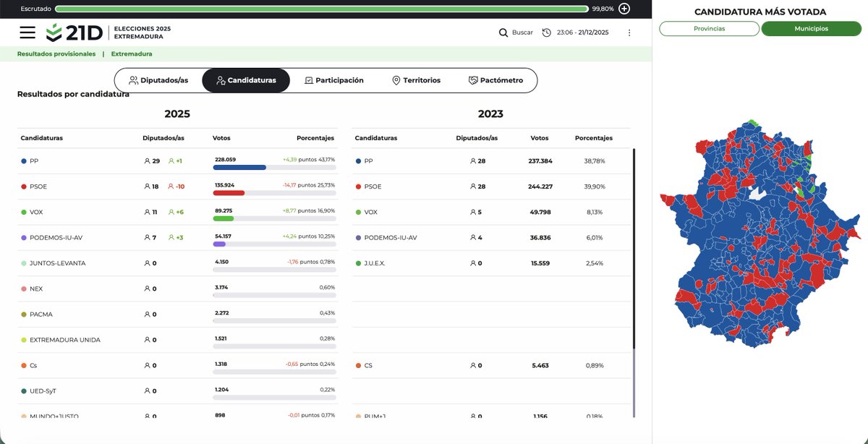Click the Escrutado progress bar

click(325, 8)
